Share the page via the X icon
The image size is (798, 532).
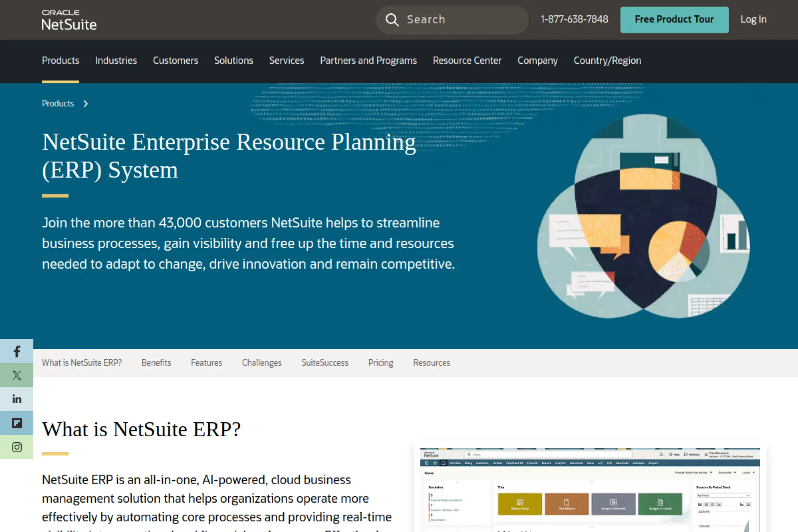click(x=16, y=375)
